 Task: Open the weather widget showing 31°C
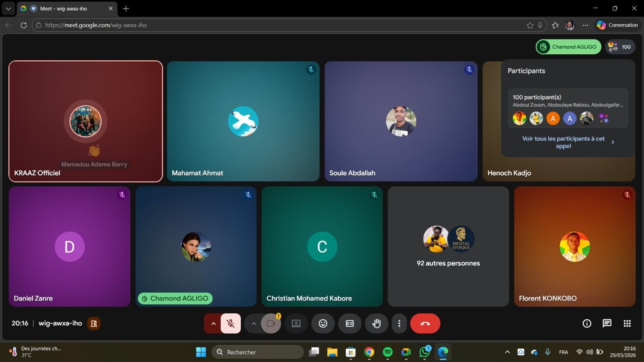point(35,352)
